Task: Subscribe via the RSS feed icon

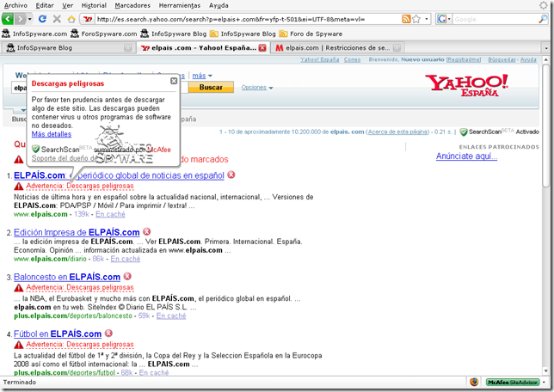Action: coord(406,19)
